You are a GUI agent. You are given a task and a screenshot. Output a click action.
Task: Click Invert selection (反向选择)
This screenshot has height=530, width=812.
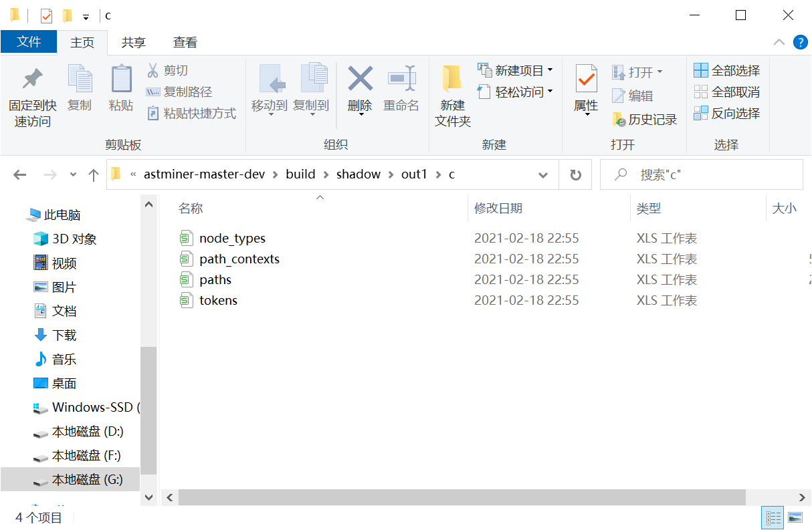pyautogui.click(x=727, y=113)
